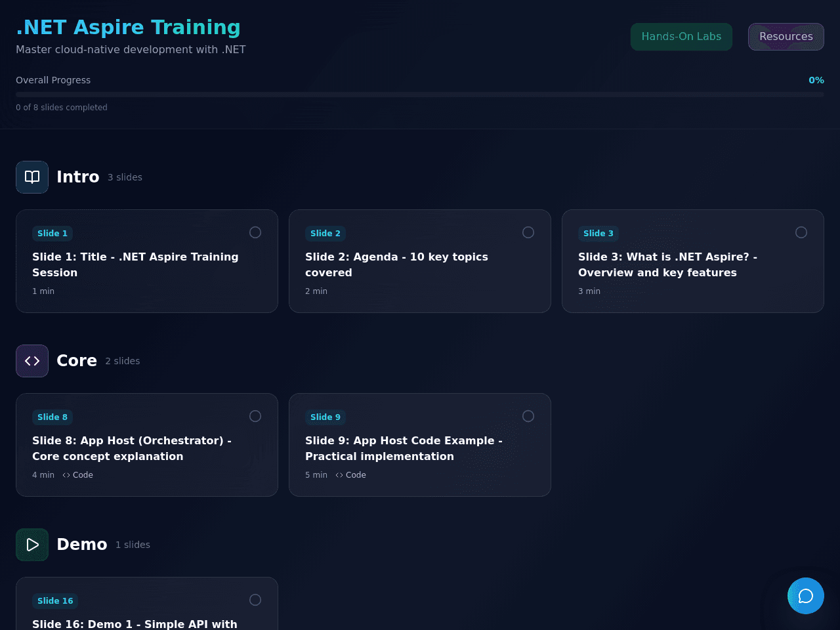The image size is (840, 630).
Task: Click the Overall Progress bar
Action: pos(420,94)
